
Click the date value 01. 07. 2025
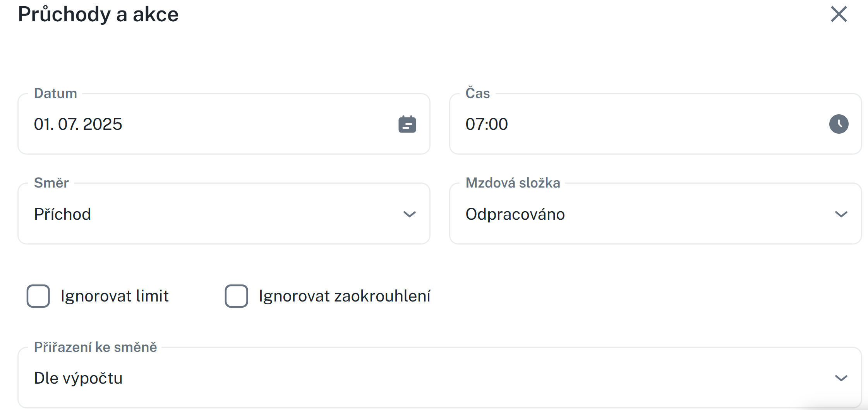click(x=78, y=124)
